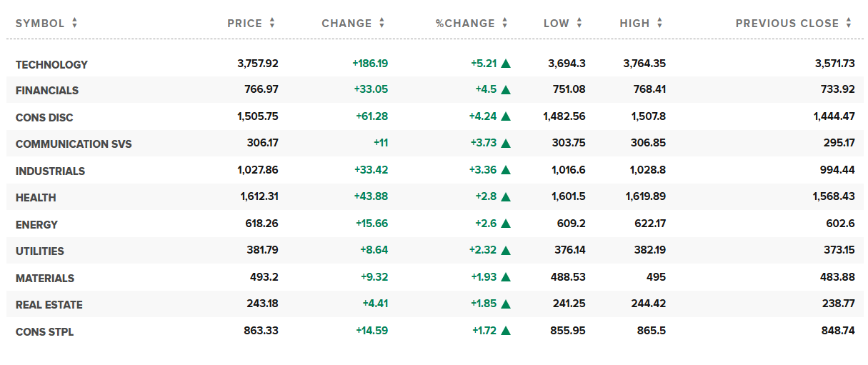This screenshot has height=365, width=868.
Task: Click the MATERIALS symbol name
Action: pyautogui.click(x=45, y=279)
